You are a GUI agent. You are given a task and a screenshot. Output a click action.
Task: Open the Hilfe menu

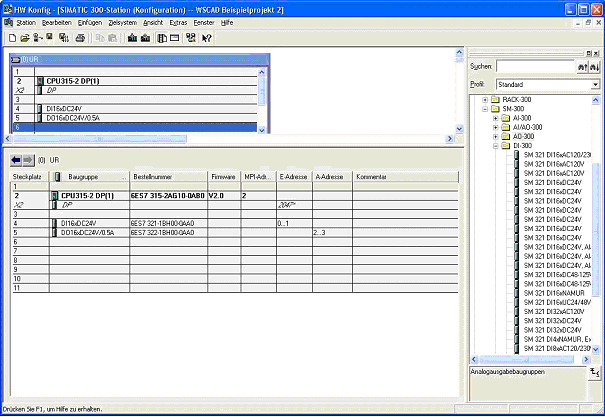[x=227, y=23]
